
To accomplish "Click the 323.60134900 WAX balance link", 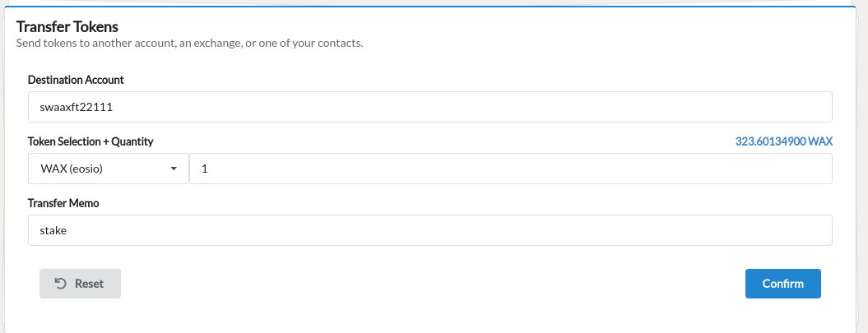I will 784,141.
